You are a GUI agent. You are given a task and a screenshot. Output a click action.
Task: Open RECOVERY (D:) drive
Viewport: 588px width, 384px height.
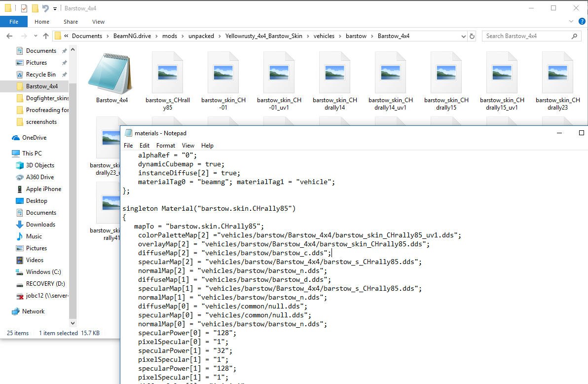45,284
